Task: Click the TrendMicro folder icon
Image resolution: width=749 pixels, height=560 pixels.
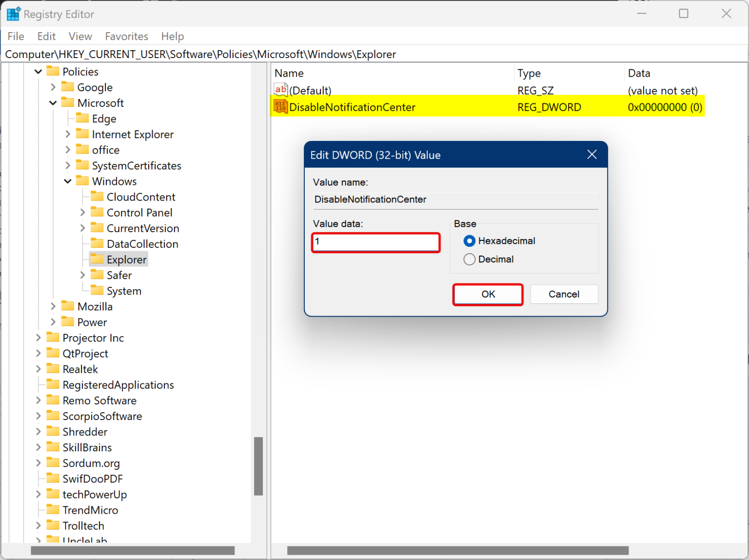Action: pos(53,509)
